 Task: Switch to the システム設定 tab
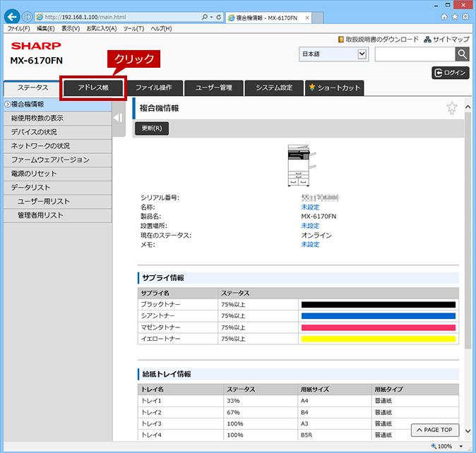click(x=274, y=88)
